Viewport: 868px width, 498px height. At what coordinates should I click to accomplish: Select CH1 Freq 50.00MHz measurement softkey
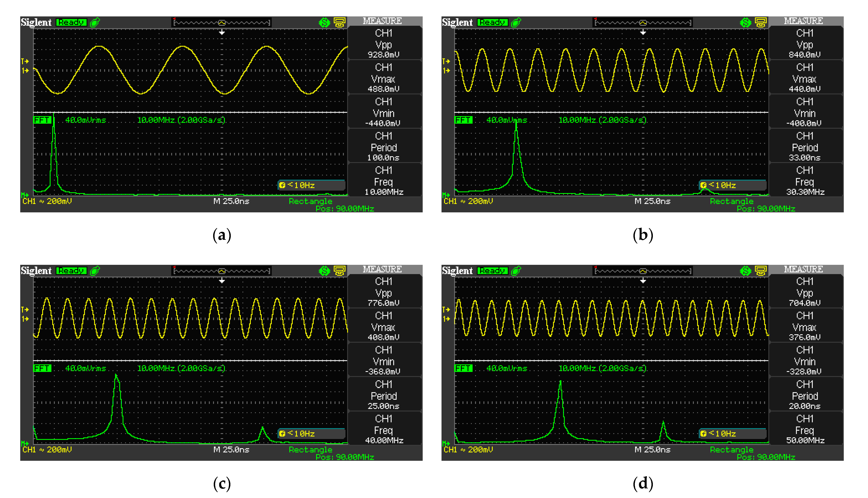pyautogui.click(x=806, y=428)
